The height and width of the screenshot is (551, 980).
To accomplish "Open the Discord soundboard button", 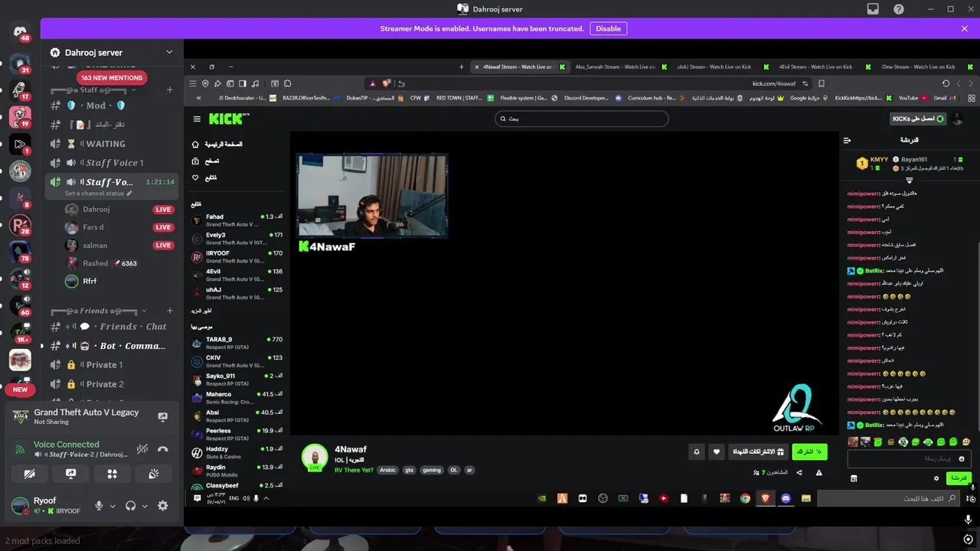I will [x=154, y=474].
